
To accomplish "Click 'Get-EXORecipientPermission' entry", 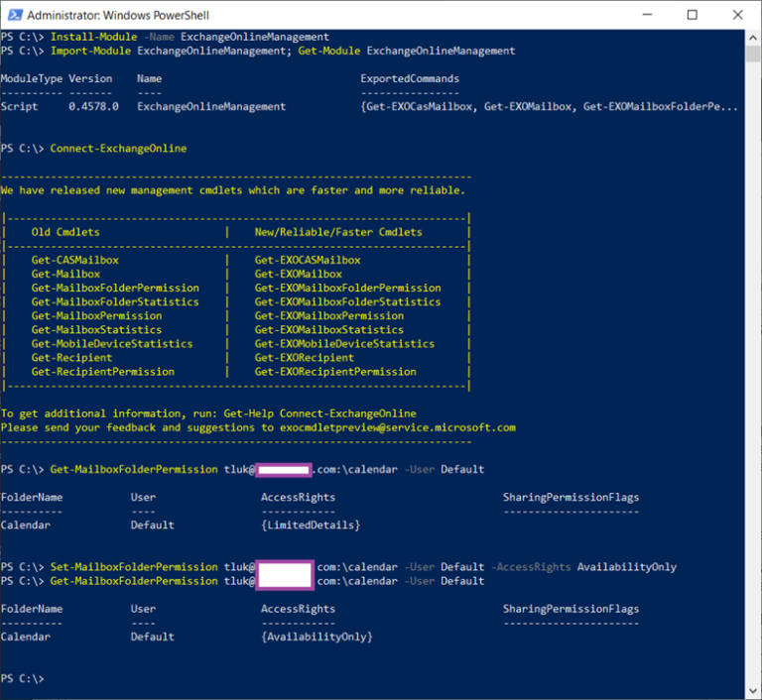I will [x=335, y=372].
